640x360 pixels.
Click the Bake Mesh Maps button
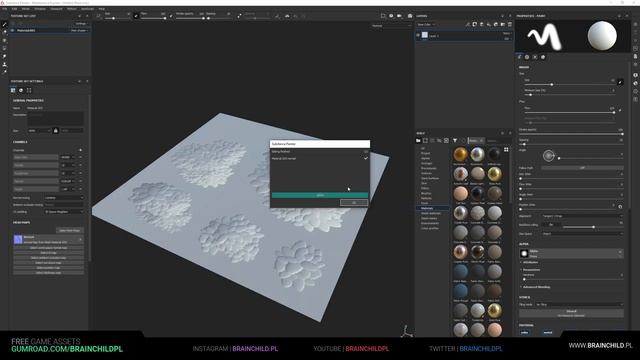(70, 231)
